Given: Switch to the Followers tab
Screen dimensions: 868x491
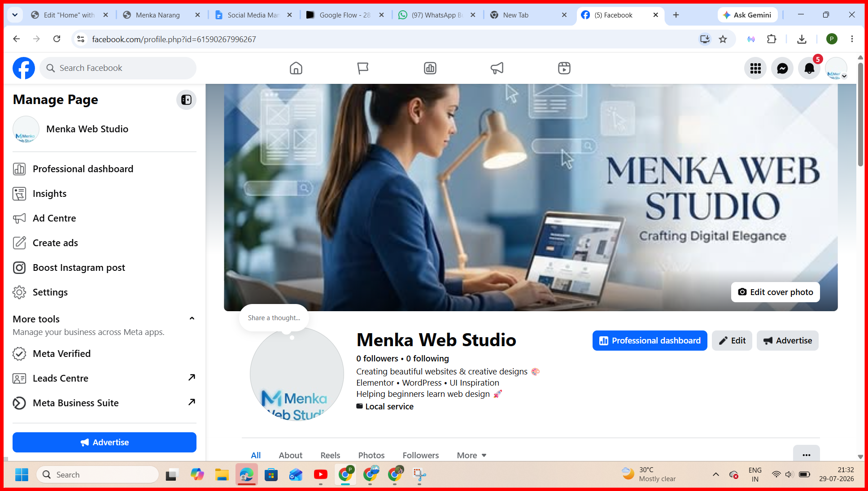Looking at the screenshot, I should (421, 455).
